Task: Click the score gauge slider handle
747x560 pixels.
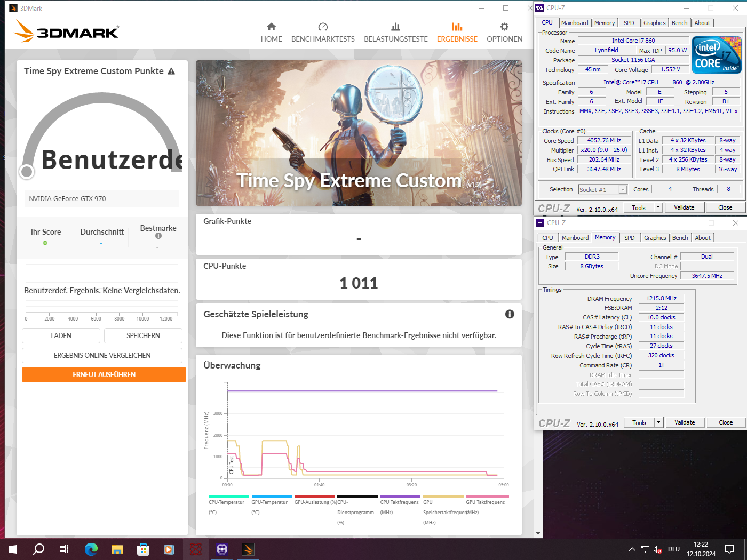Action: coord(27,171)
